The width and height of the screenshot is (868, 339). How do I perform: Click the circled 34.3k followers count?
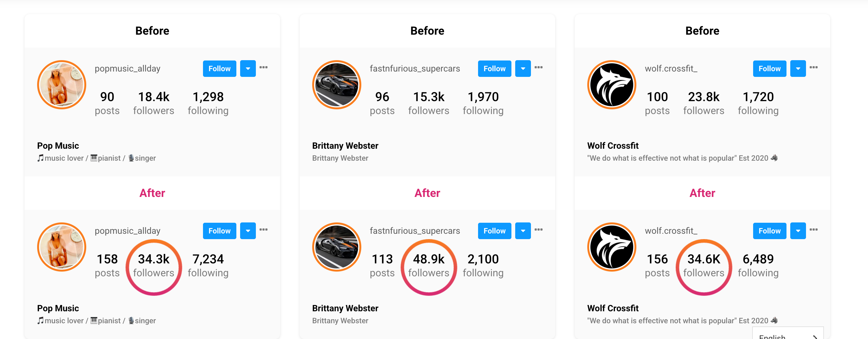click(x=154, y=266)
